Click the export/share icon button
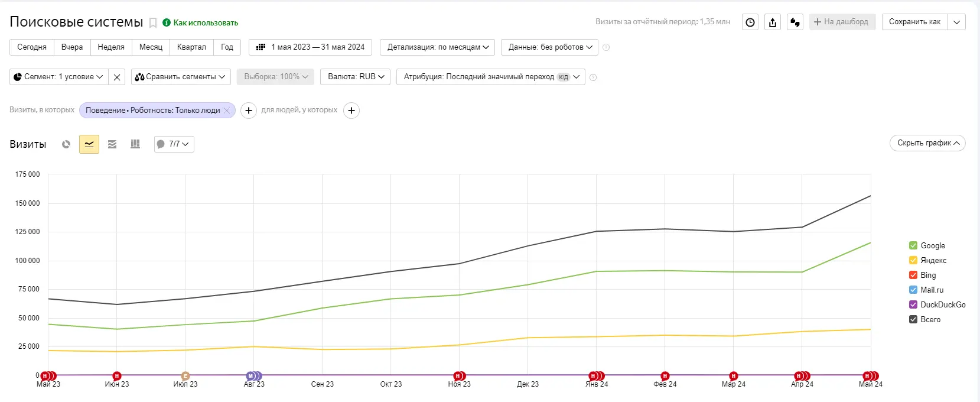Viewport: 980px width, 402px height. (773, 22)
